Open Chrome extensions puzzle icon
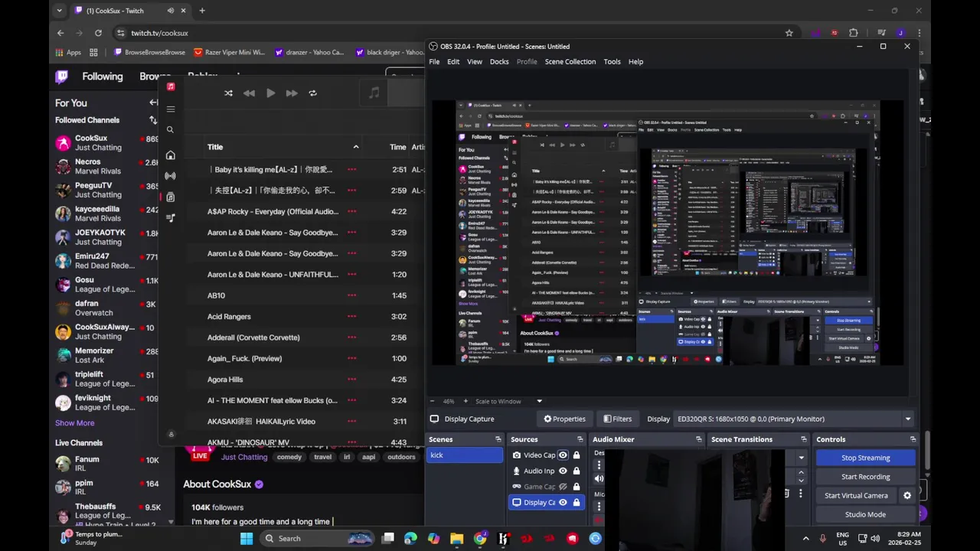Viewport: 980px width, 551px height. point(854,33)
